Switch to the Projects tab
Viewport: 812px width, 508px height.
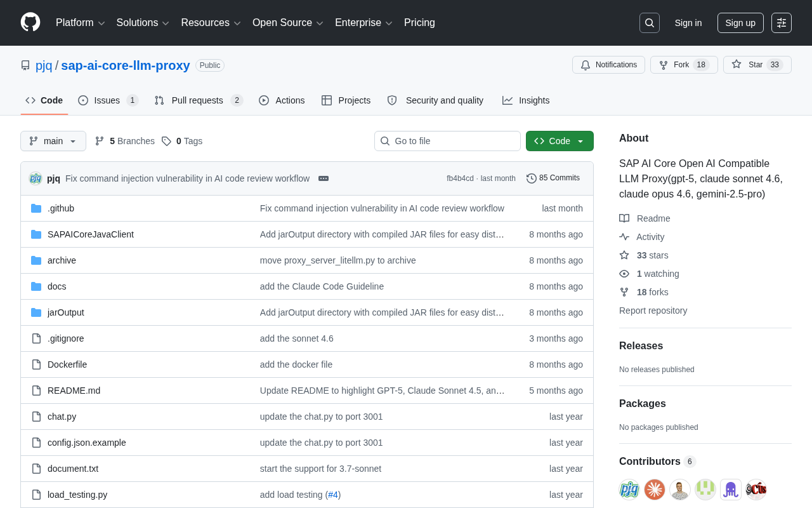click(346, 100)
